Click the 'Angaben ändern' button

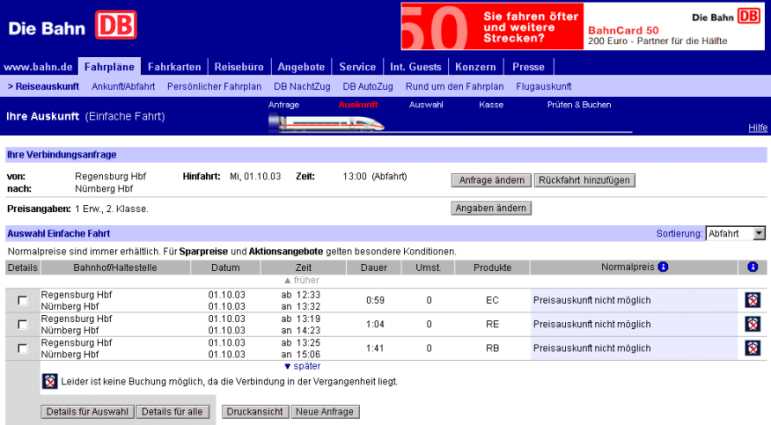[x=491, y=209]
